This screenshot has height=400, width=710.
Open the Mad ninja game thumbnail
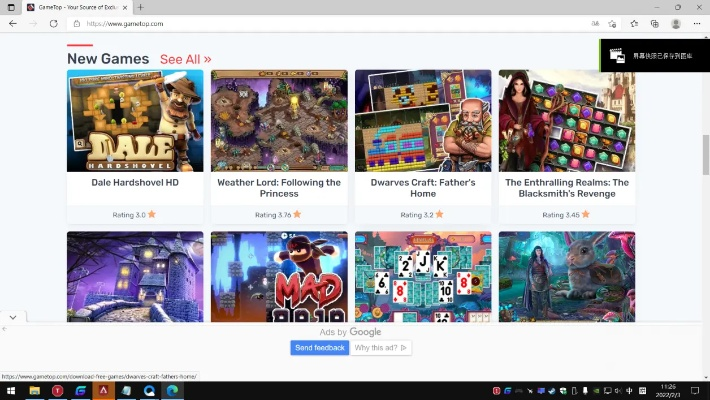pyautogui.click(x=279, y=277)
